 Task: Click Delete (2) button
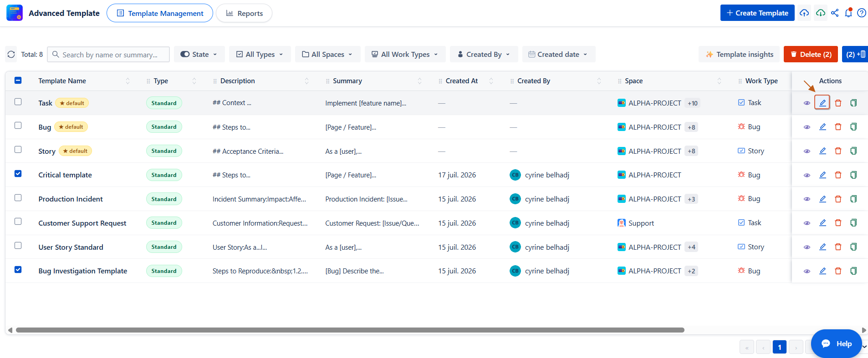(811, 54)
